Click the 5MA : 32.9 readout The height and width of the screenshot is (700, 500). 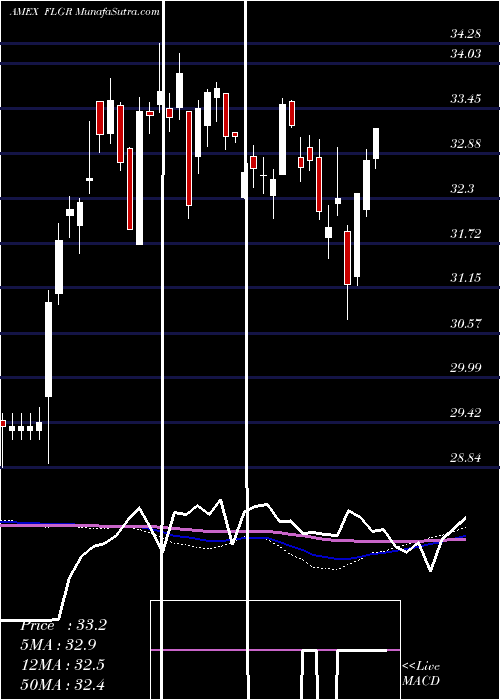(58, 645)
